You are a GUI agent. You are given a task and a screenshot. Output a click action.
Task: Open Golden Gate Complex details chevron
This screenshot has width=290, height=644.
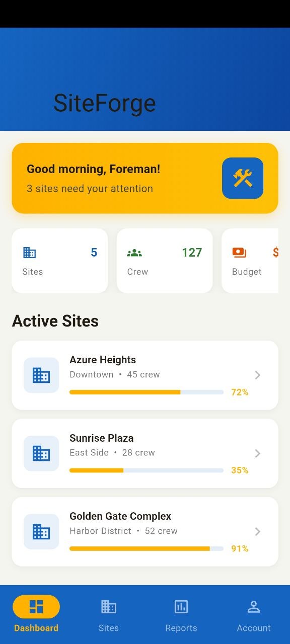pyautogui.click(x=257, y=531)
